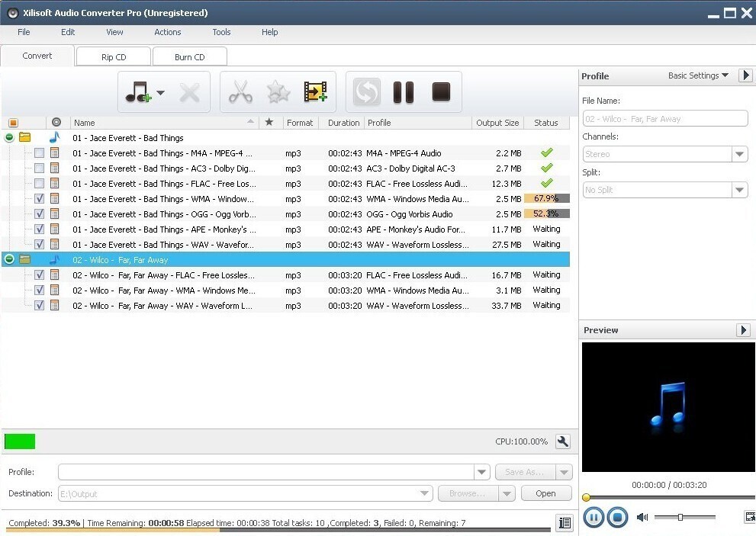This screenshot has height=536, width=756.
Task: Click the blue music note of Jace Everett group
Action: (54, 137)
